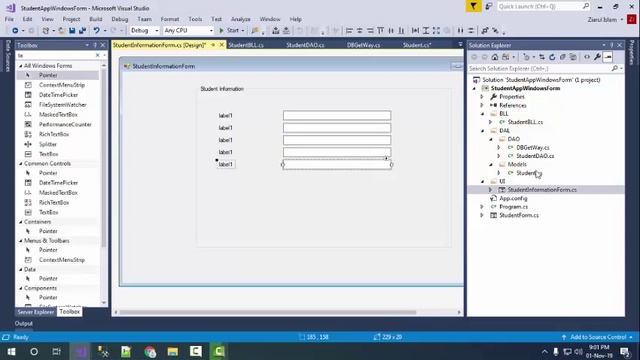The width and height of the screenshot is (640, 360).
Task: Select RichTextBox under Common Controls
Action: coord(54,202)
